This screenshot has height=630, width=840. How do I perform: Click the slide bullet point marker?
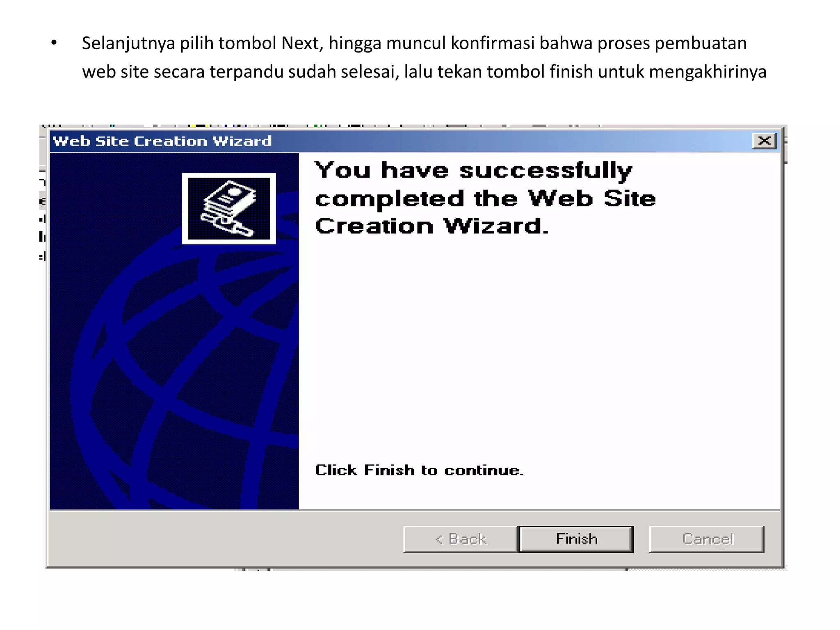point(54,43)
